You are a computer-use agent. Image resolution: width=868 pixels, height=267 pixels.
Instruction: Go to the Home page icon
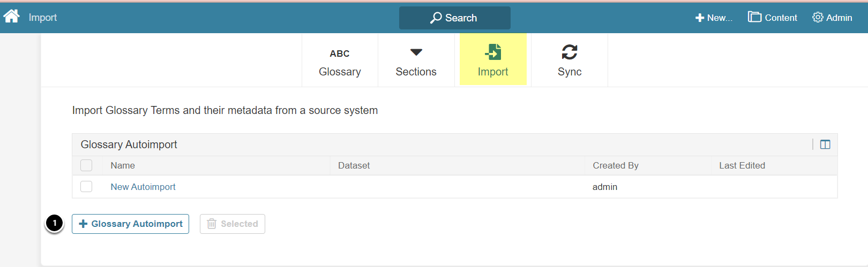click(11, 17)
